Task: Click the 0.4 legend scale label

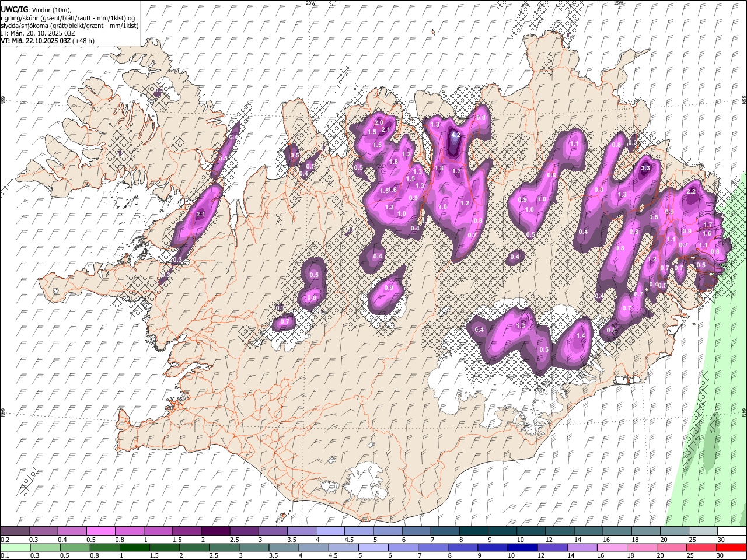Action: tap(62, 540)
